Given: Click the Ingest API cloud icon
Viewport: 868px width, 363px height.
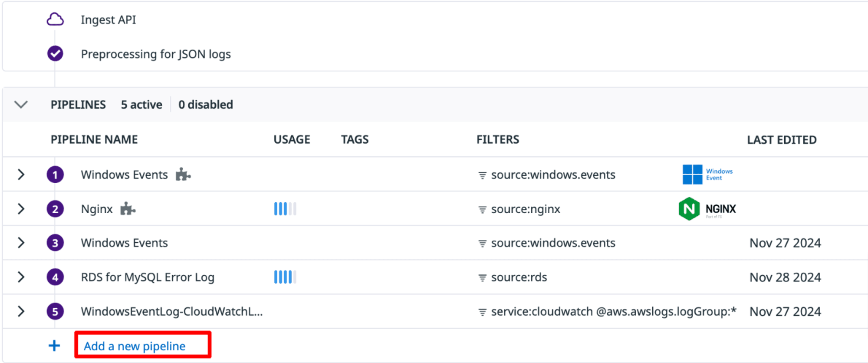Looking at the screenshot, I should click(x=55, y=20).
